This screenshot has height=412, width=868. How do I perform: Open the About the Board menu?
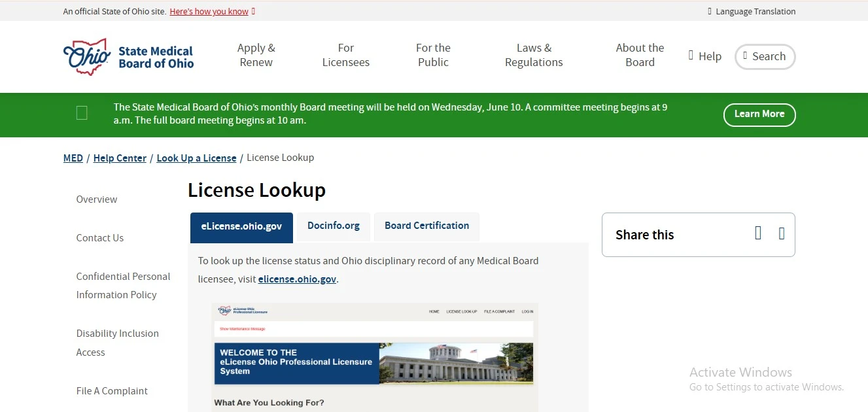coord(640,55)
